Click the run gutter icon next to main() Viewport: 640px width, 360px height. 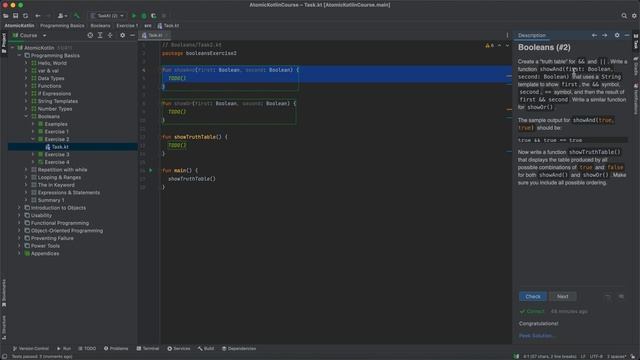coord(151,170)
